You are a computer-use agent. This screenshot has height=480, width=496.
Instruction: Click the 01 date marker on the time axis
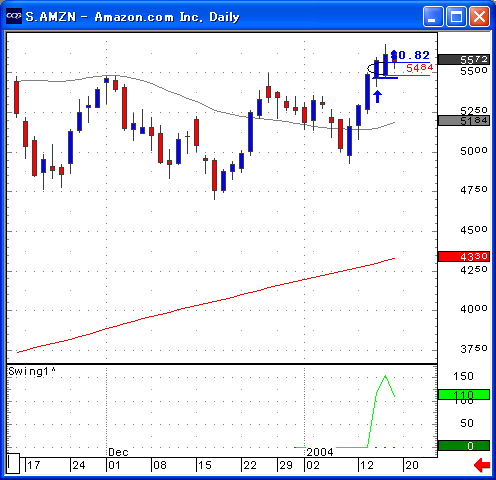[x=114, y=465]
